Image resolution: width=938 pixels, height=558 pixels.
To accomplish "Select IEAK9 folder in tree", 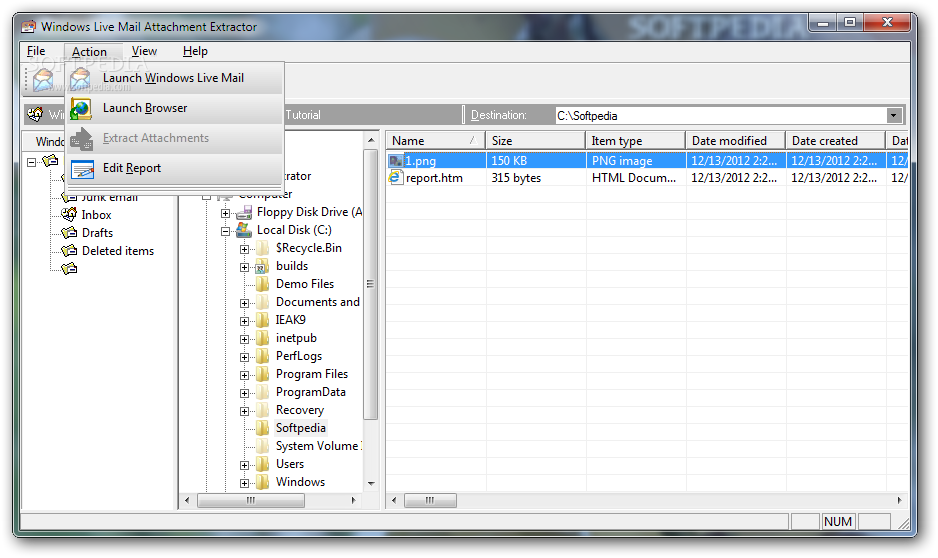I will click(x=290, y=320).
